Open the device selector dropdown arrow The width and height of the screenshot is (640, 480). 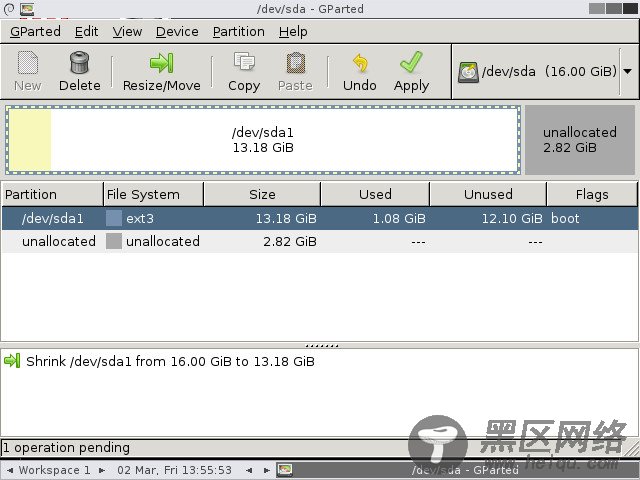(627, 71)
